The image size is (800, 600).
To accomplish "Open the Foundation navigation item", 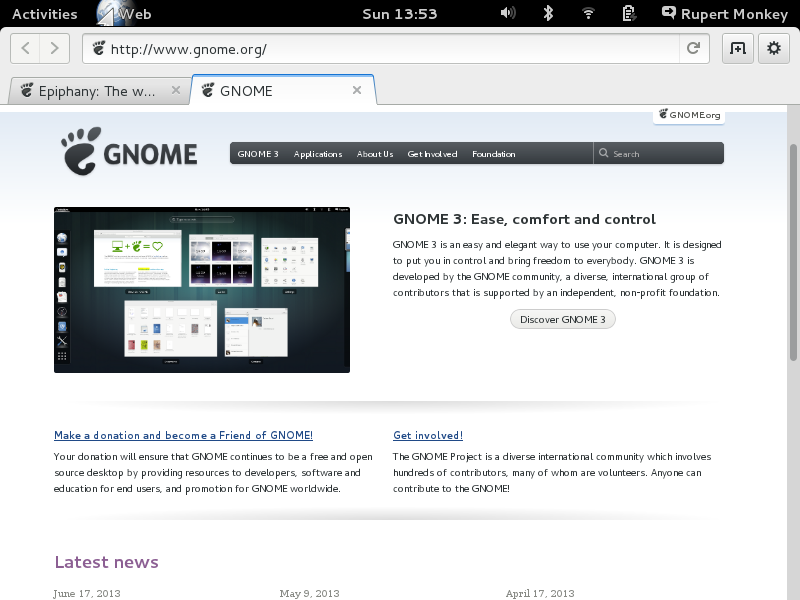I will (493, 154).
